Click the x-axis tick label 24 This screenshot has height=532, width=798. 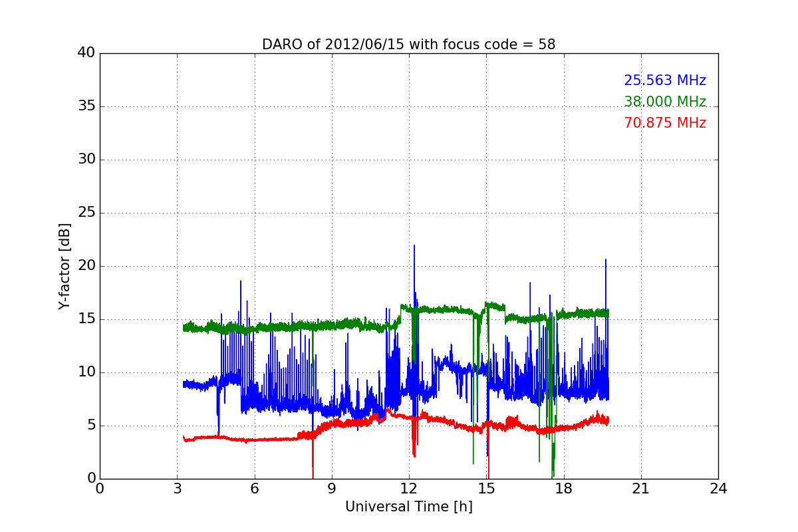point(718,489)
